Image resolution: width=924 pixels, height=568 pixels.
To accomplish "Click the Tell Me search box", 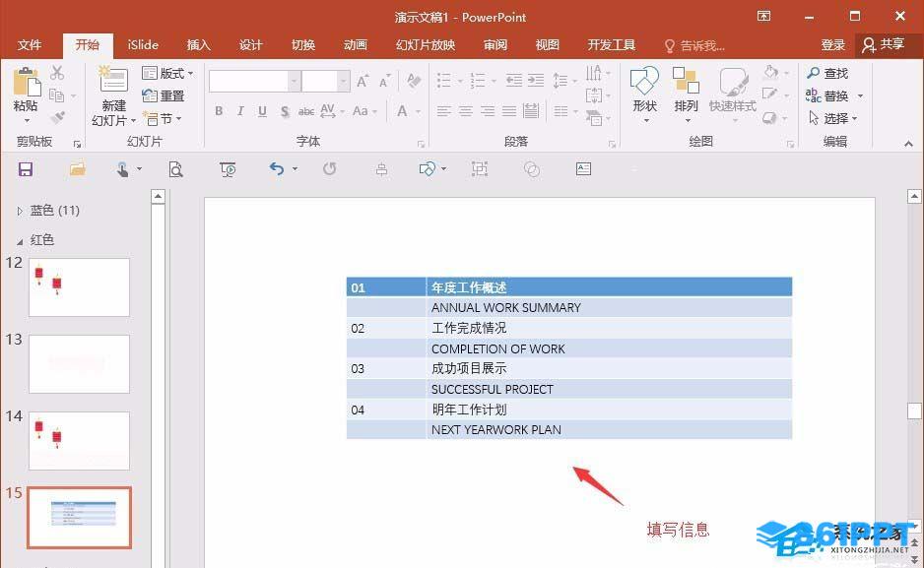I will point(694,46).
